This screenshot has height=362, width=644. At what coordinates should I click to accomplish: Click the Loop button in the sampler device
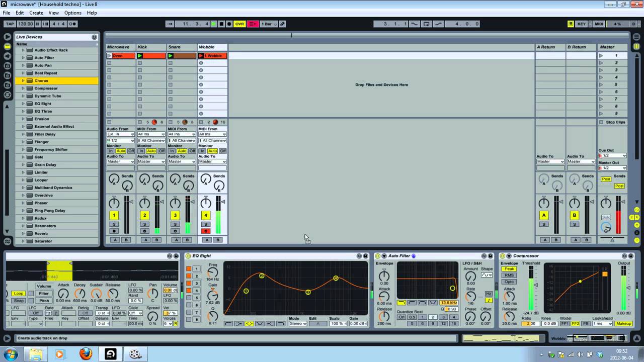[x=19, y=294]
